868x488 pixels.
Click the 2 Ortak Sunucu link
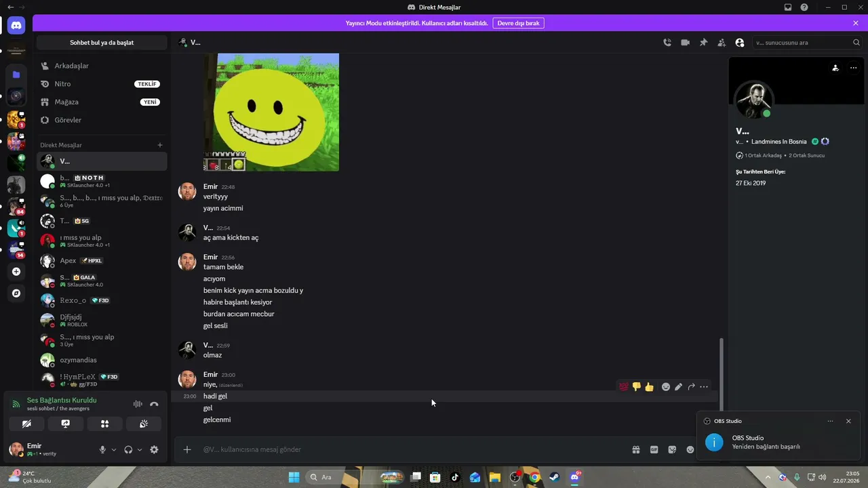pos(806,156)
